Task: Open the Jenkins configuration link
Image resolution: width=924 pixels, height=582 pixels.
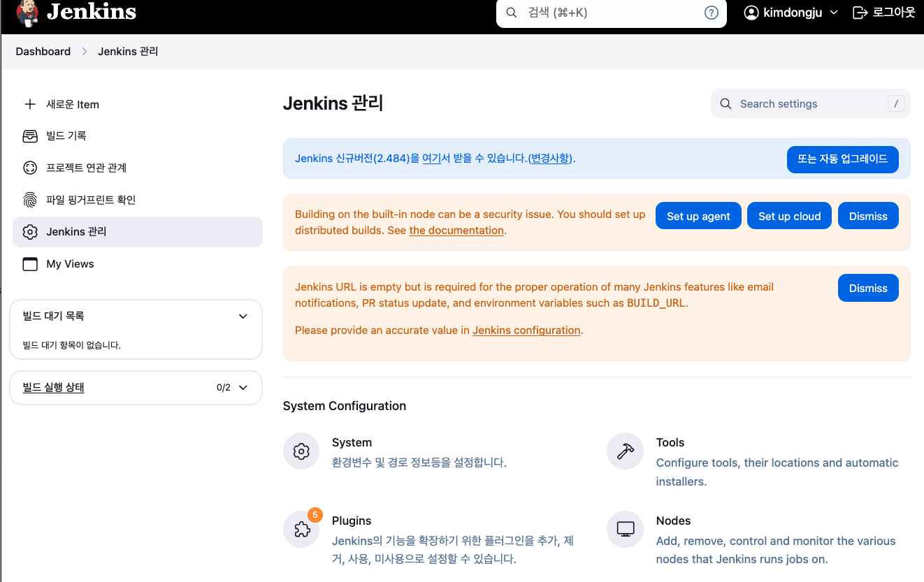Action: point(526,330)
